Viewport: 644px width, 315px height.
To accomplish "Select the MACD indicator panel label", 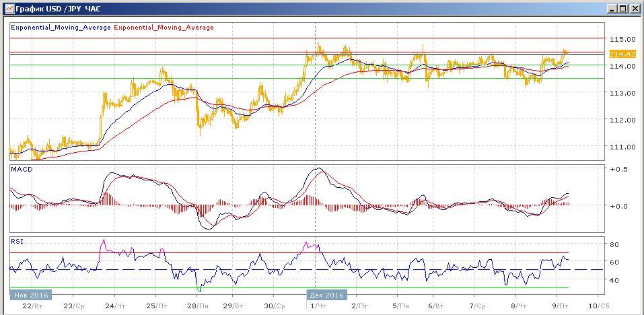I will 22,170.
